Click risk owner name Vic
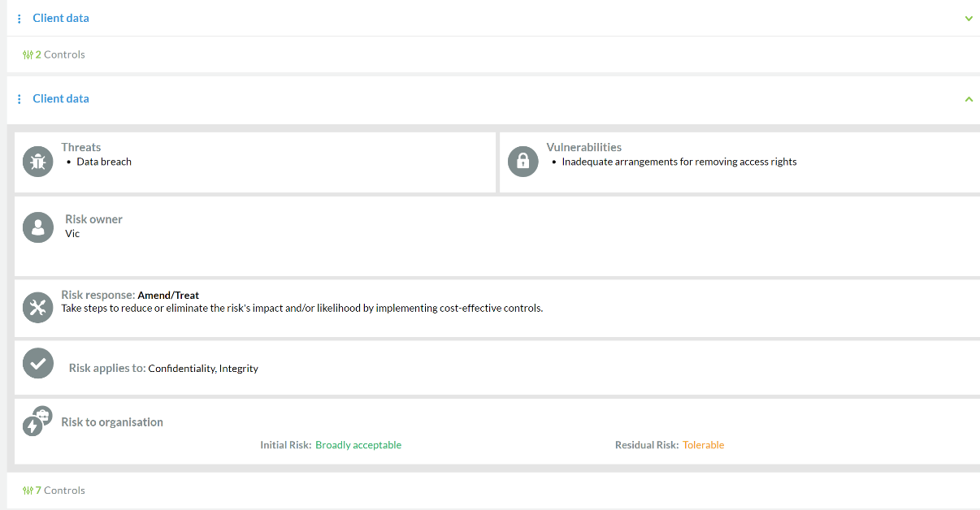The height and width of the screenshot is (510, 980). tap(72, 234)
